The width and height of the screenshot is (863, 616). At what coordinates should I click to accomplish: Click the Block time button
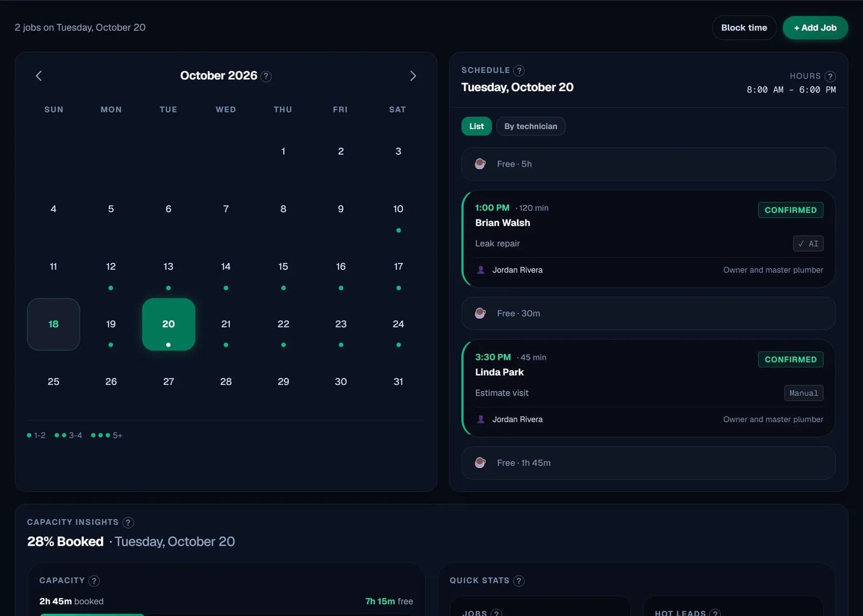tap(744, 28)
